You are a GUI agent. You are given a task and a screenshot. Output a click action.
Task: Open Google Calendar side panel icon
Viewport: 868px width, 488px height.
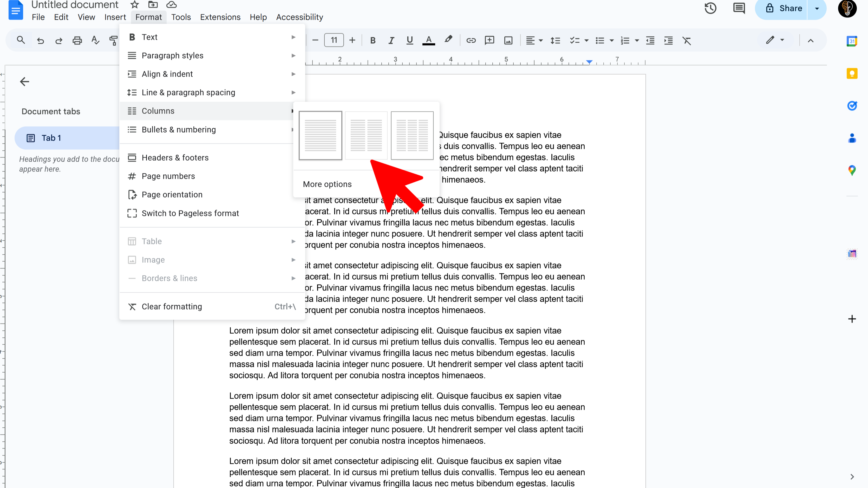(x=852, y=41)
